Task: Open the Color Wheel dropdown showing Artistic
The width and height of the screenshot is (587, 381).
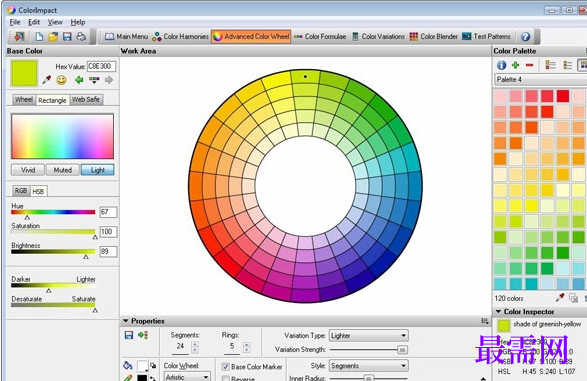Action: tap(187, 377)
